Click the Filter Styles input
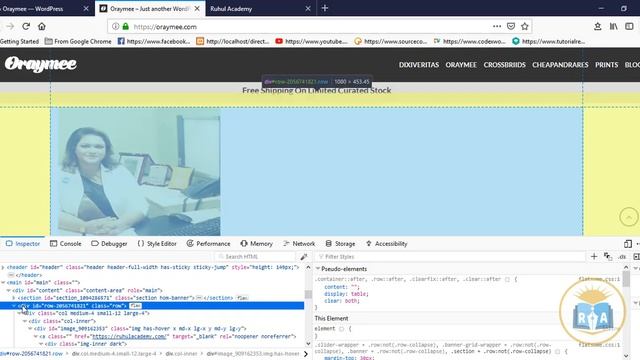The height and width of the screenshot is (360, 640). coord(449,257)
